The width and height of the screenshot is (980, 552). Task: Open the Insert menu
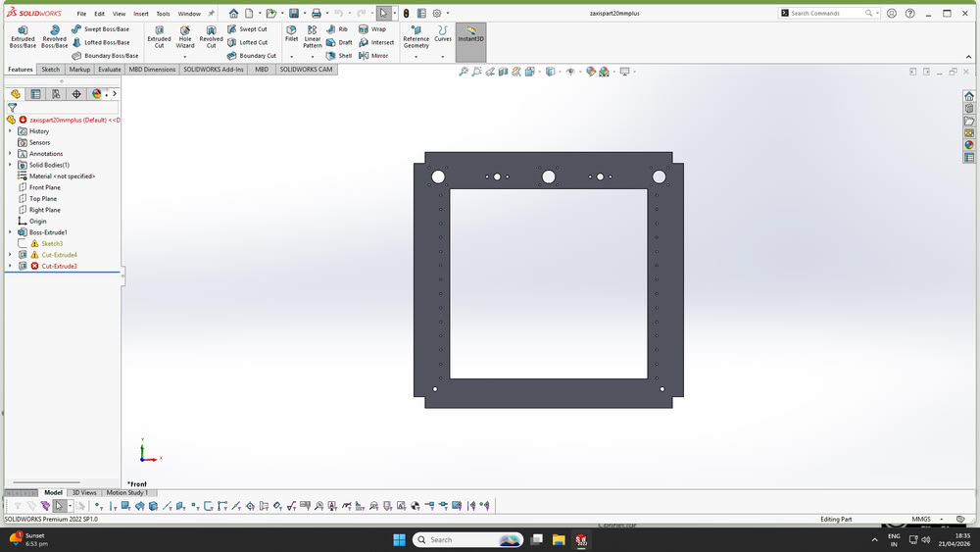(x=140, y=14)
